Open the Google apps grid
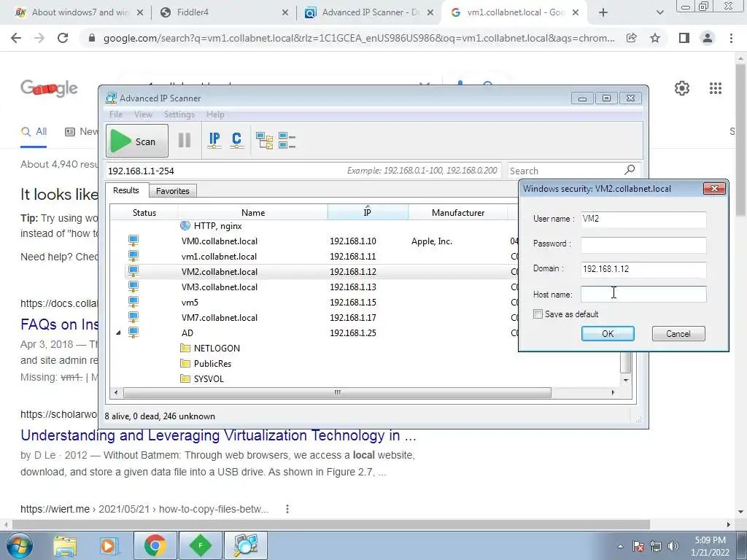This screenshot has width=747, height=560. point(715,88)
